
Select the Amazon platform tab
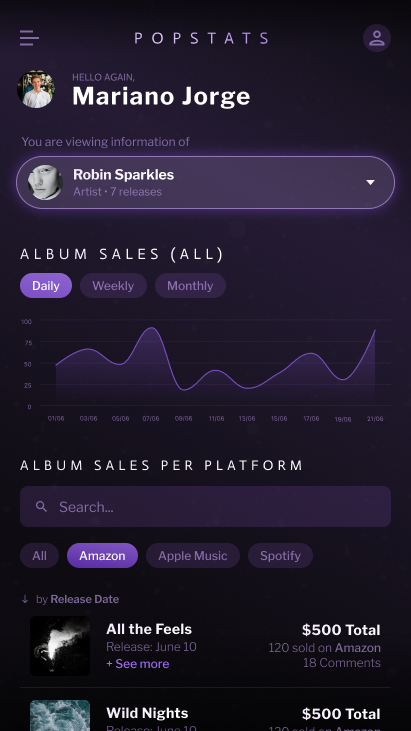102,555
